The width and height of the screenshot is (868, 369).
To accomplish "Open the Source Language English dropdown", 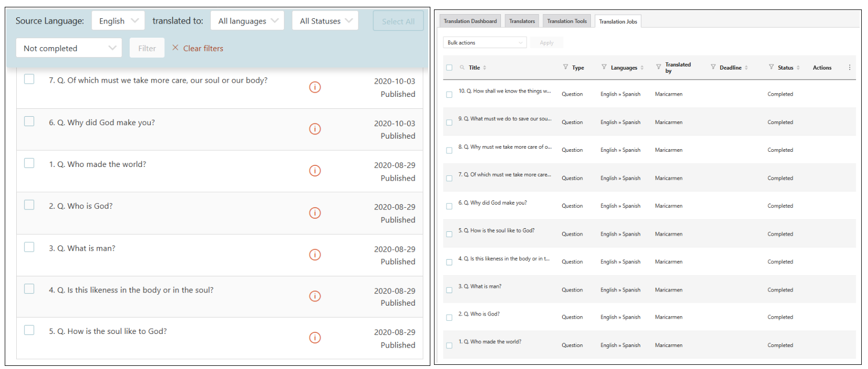I will point(118,21).
